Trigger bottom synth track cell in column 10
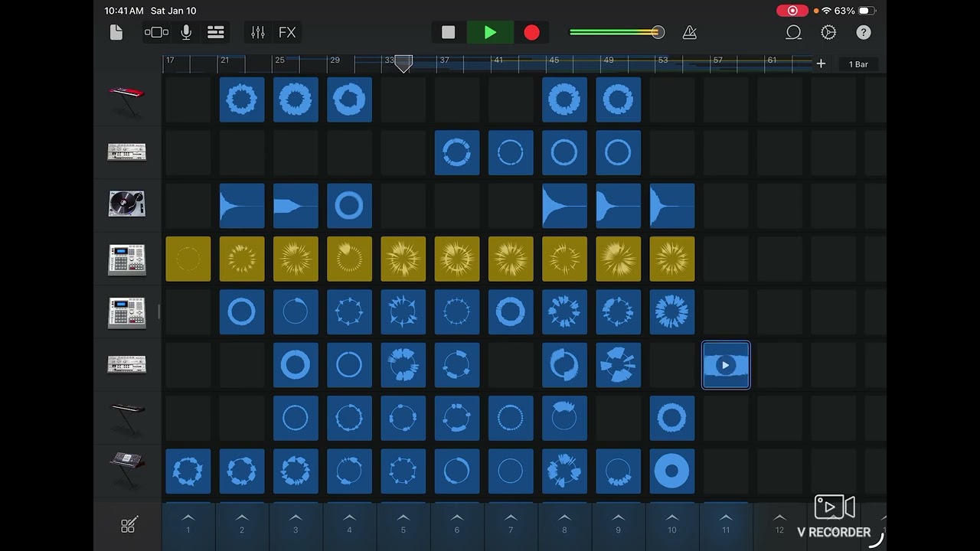980x551 pixels. [672, 471]
